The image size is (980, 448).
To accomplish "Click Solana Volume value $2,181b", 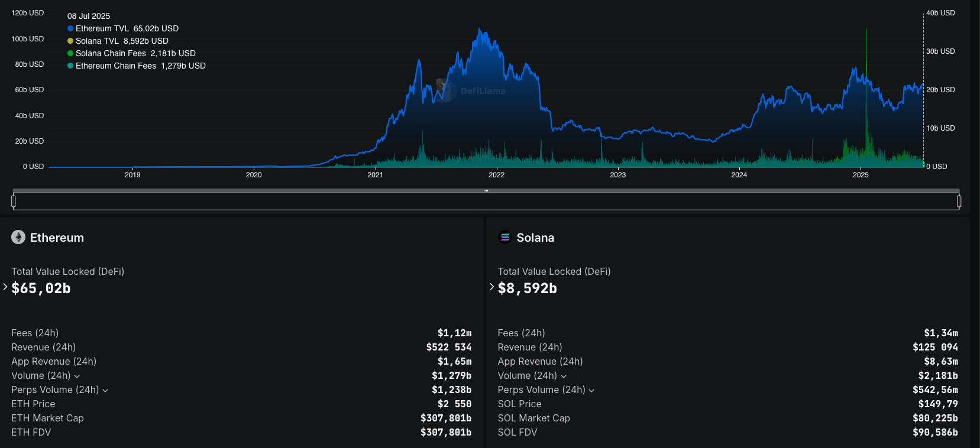I will [x=938, y=376].
